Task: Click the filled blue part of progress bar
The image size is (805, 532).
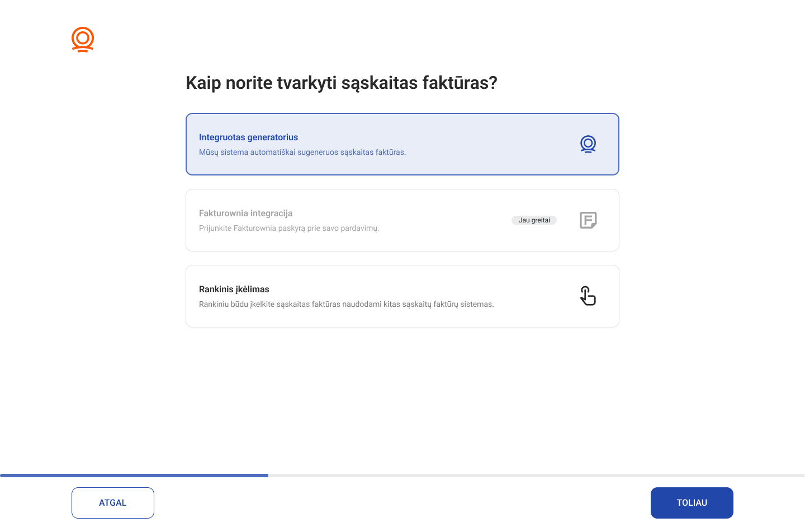Action: click(x=134, y=476)
